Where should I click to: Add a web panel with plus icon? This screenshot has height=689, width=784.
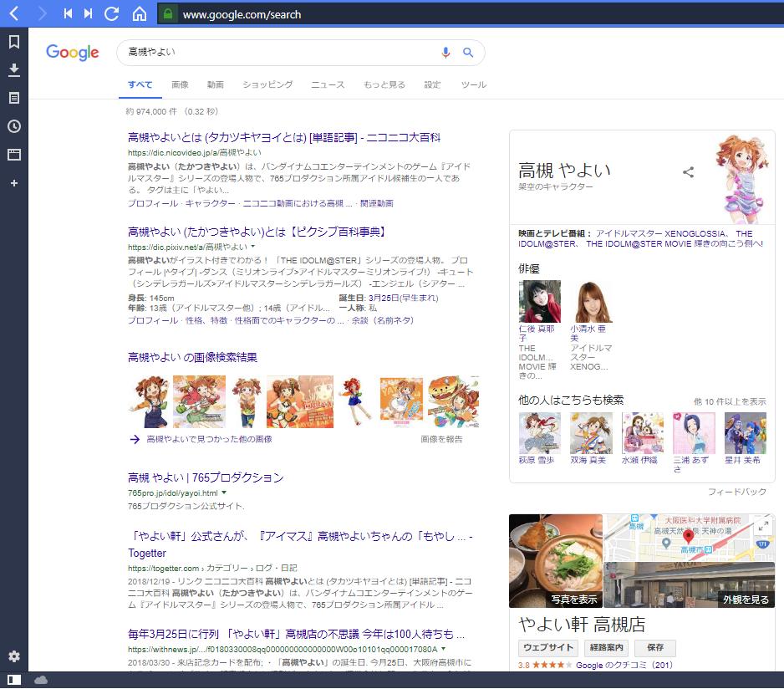coord(14,183)
